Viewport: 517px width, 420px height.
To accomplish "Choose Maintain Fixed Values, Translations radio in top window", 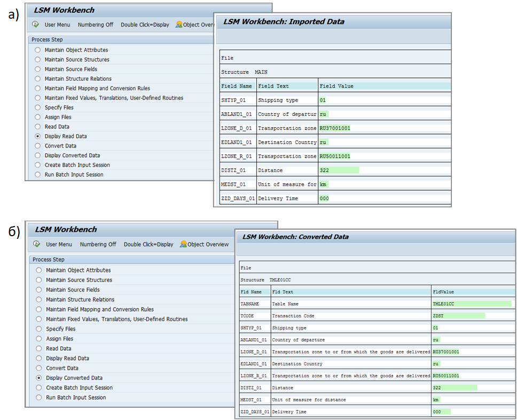I will click(37, 98).
